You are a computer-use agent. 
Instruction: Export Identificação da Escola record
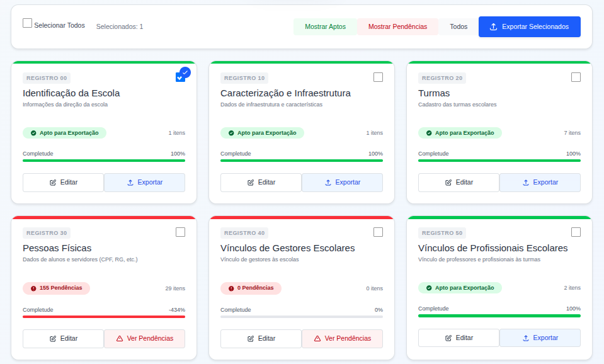pos(144,182)
